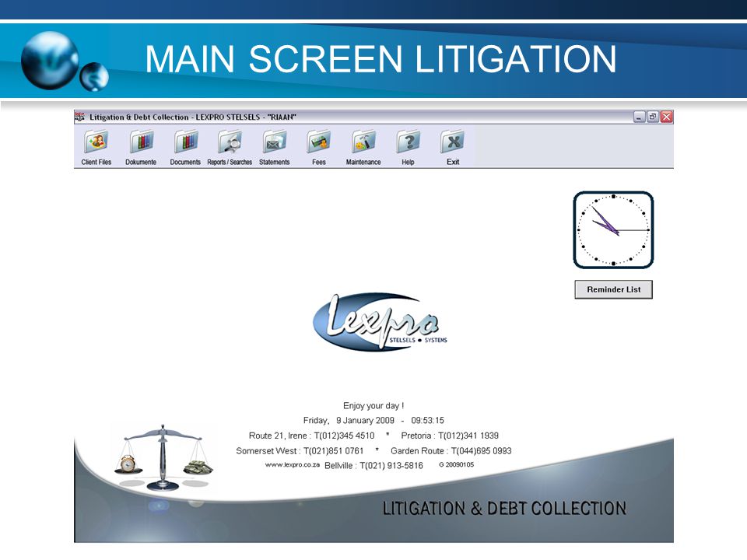Click the scales of justice image
Image resolution: width=747 pixels, height=560 pixels.
[163, 457]
